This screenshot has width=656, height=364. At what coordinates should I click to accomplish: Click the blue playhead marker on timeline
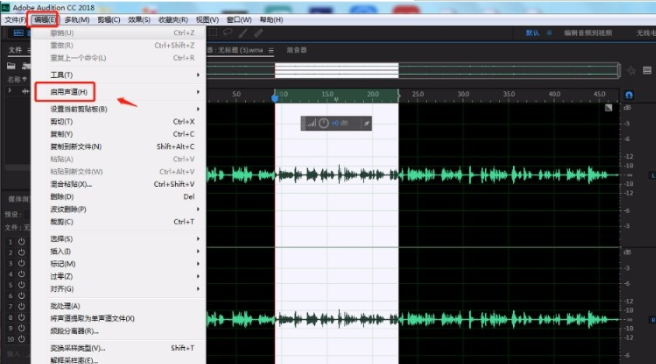pyautogui.click(x=275, y=98)
